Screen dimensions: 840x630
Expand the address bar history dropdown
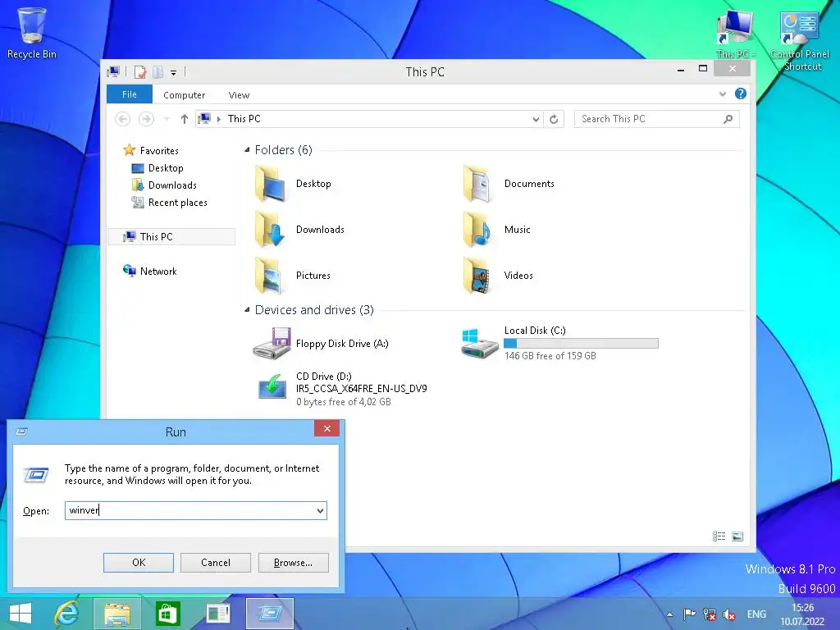pos(536,119)
